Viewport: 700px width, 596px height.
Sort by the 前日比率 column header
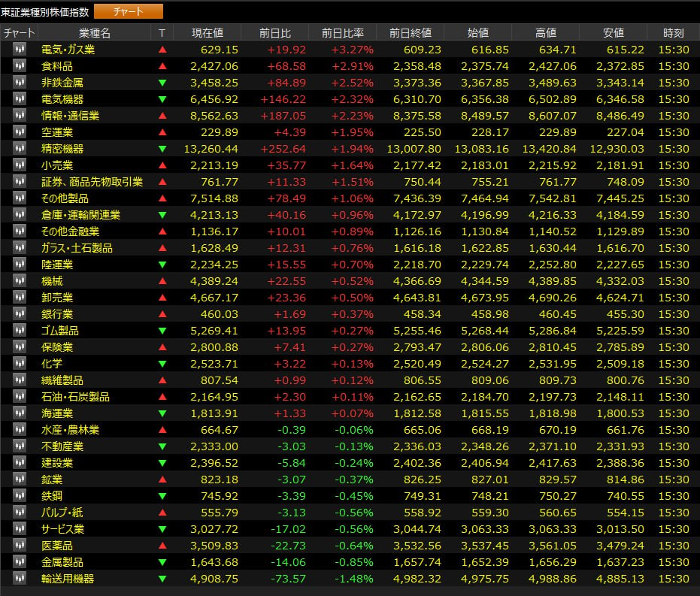pyautogui.click(x=342, y=33)
